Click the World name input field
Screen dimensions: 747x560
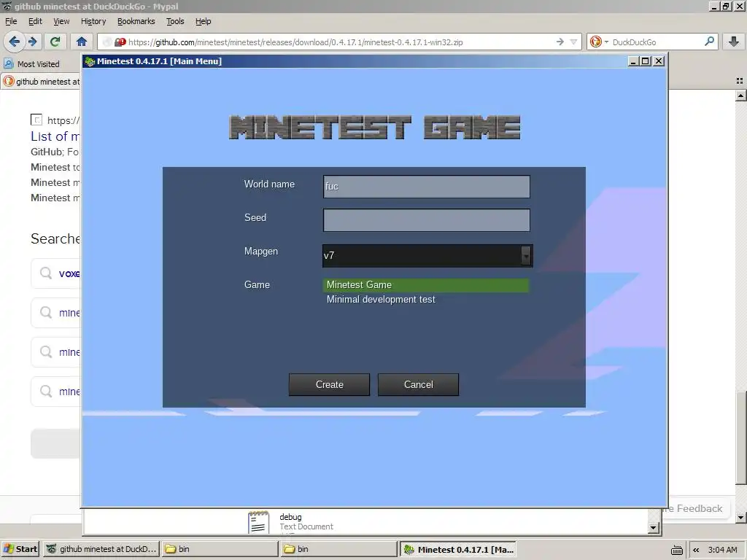pos(426,186)
